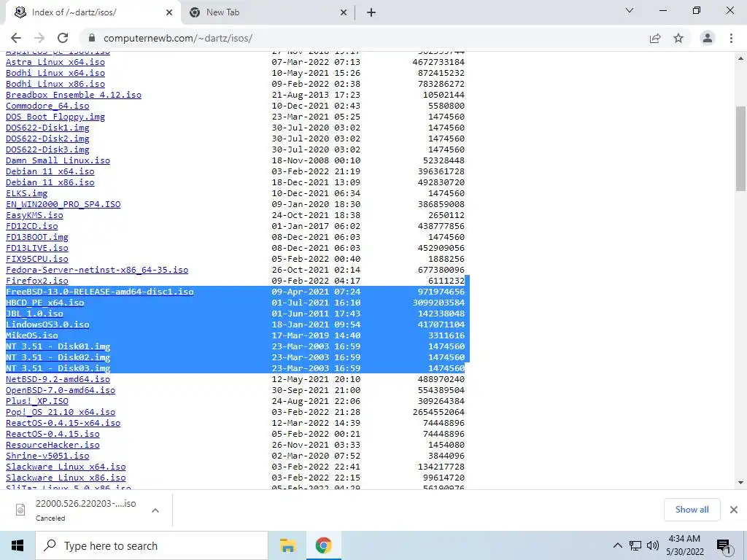
Task: Open the network status tray icon
Action: [x=635, y=545]
